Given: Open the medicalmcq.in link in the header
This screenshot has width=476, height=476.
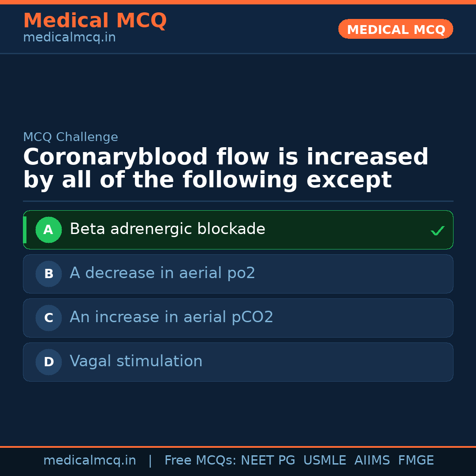Looking at the screenshot, I should point(69,38).
